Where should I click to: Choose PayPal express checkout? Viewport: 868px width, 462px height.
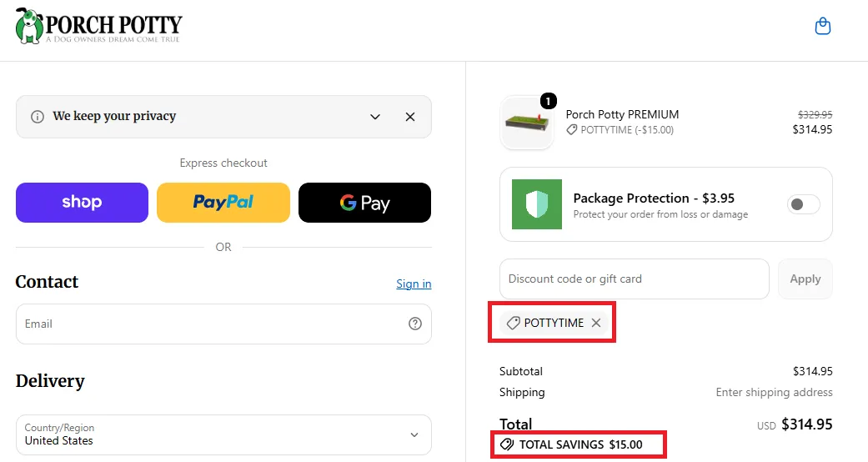(x=223, y=203)
